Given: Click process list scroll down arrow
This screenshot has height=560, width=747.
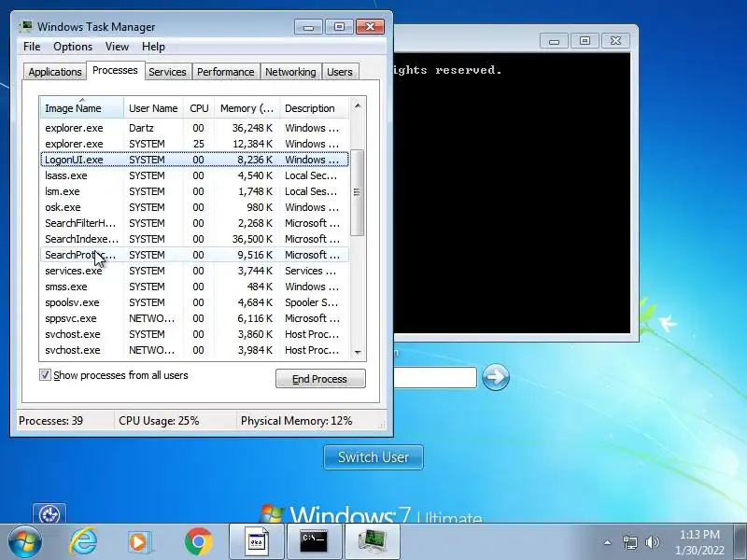Looking at the screenshot, I should coord(358,353).
